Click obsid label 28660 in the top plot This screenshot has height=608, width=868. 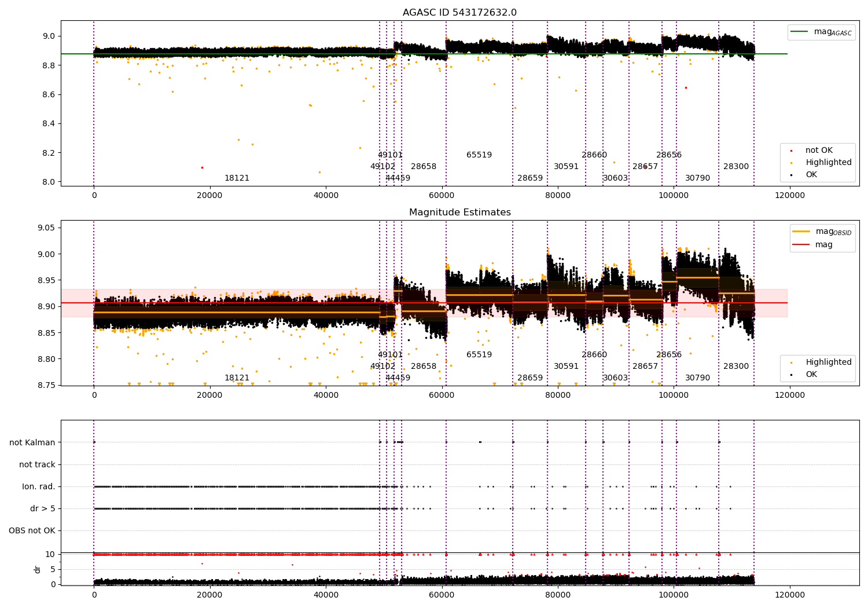point(594,155)
